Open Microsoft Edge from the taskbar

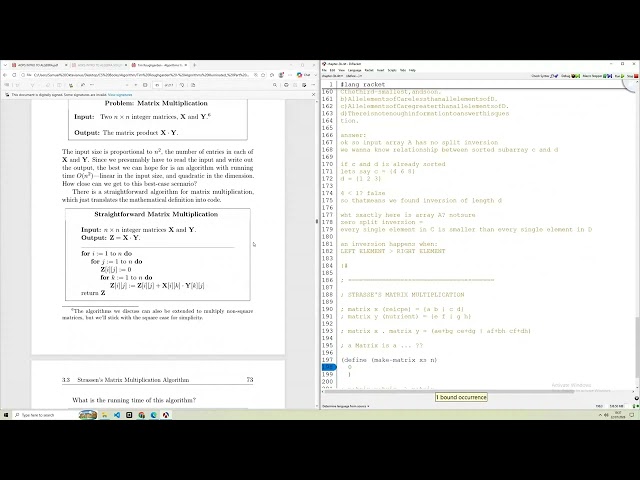pos(153,415)
